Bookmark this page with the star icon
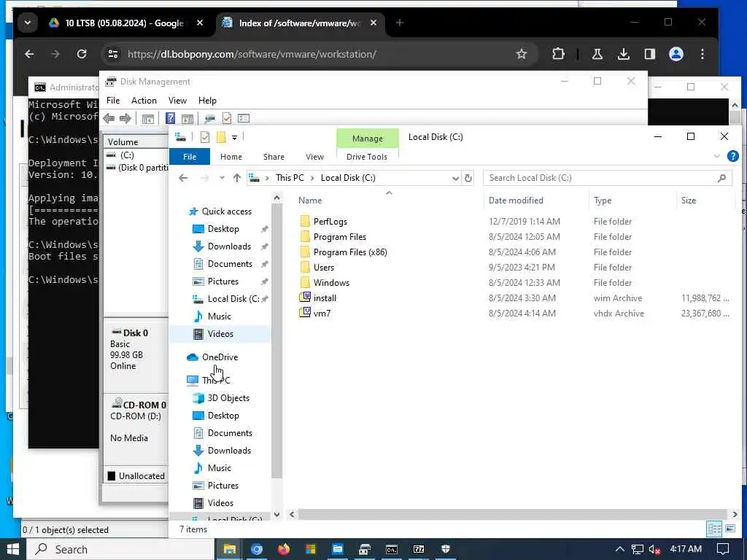Screen dimensions: 747x560 coord(522,54)
